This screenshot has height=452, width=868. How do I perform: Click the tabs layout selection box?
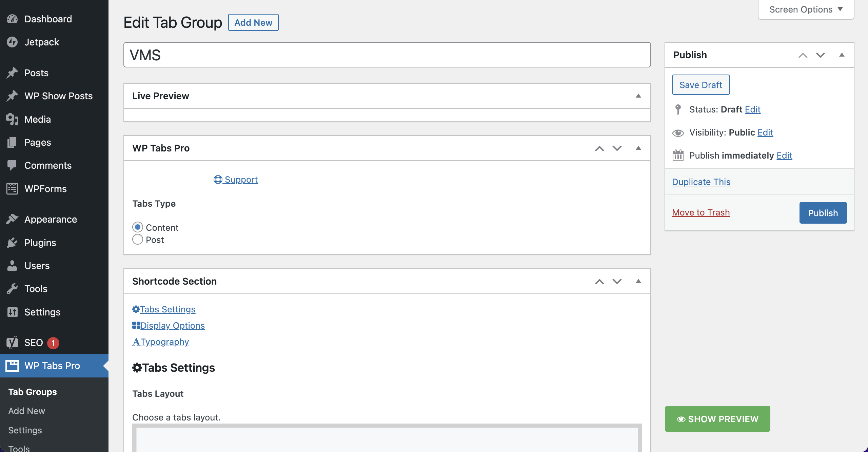387,438
